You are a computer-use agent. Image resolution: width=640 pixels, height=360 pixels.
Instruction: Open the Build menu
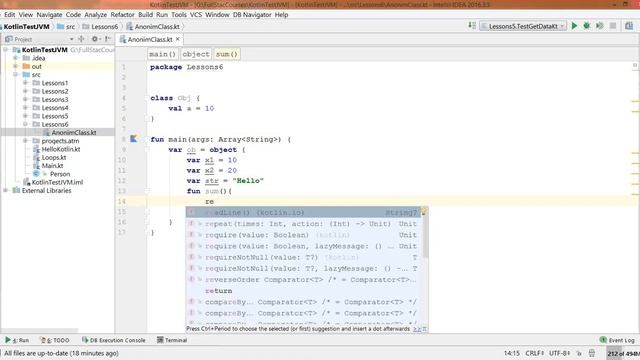pyautogui.click(x=145, y=15)
